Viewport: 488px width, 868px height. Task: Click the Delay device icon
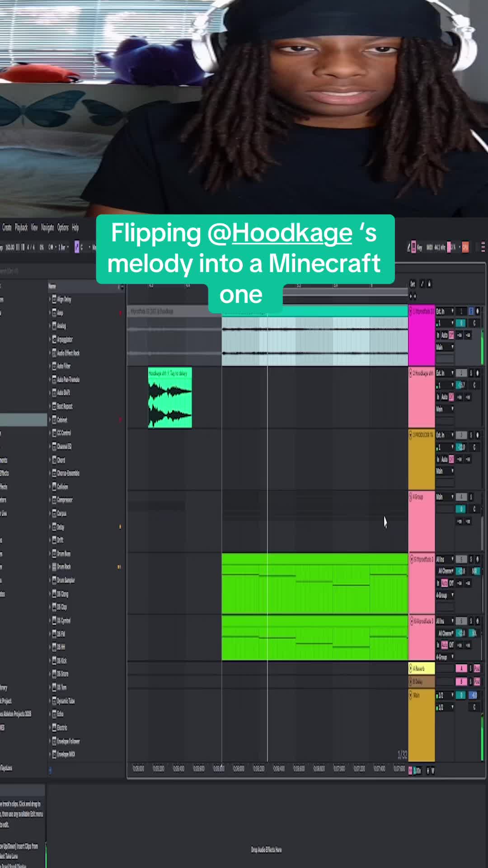click(54, 527)
